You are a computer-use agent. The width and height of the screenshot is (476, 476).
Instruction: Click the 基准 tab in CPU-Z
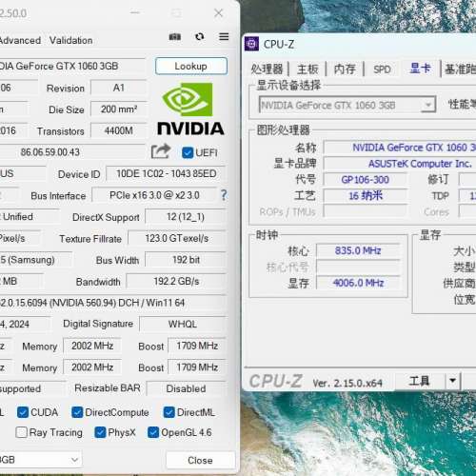click(x=460, y=69)
